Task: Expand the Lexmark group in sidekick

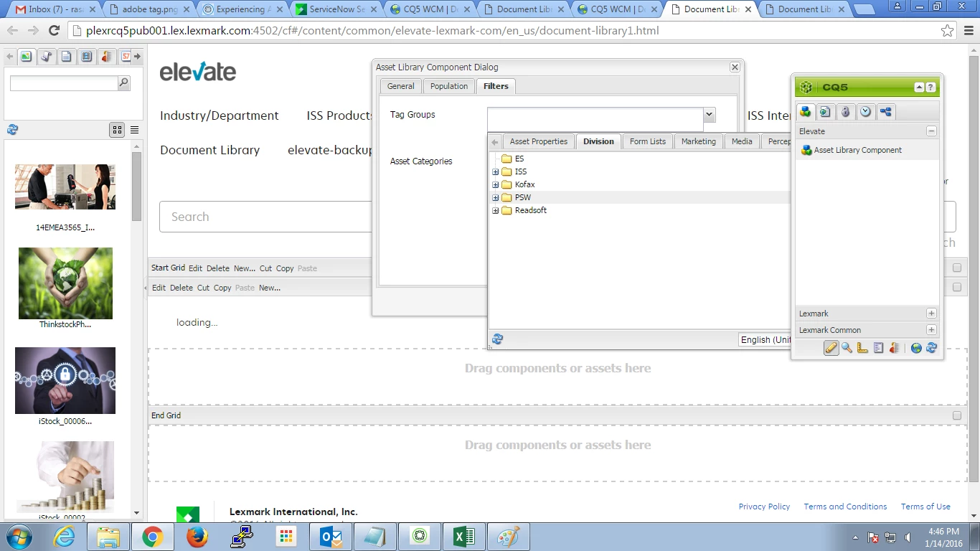Action: click(x=931, y=314)
